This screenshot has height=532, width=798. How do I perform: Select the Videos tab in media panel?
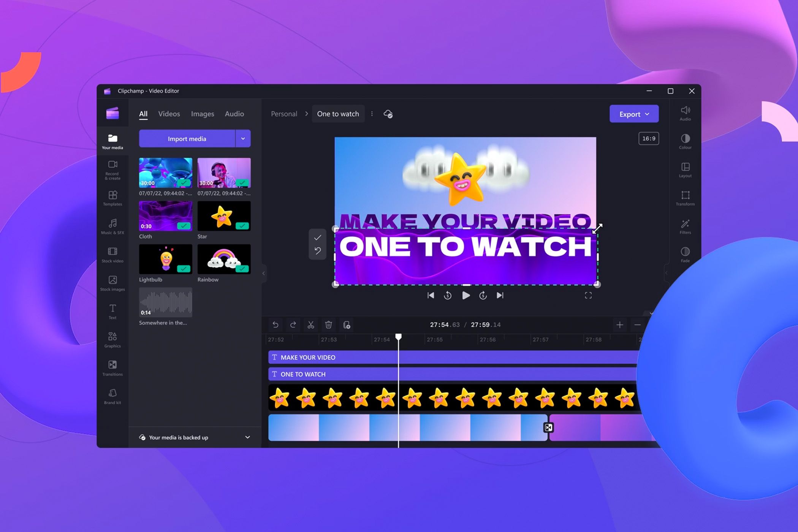[x=169, y=113]
